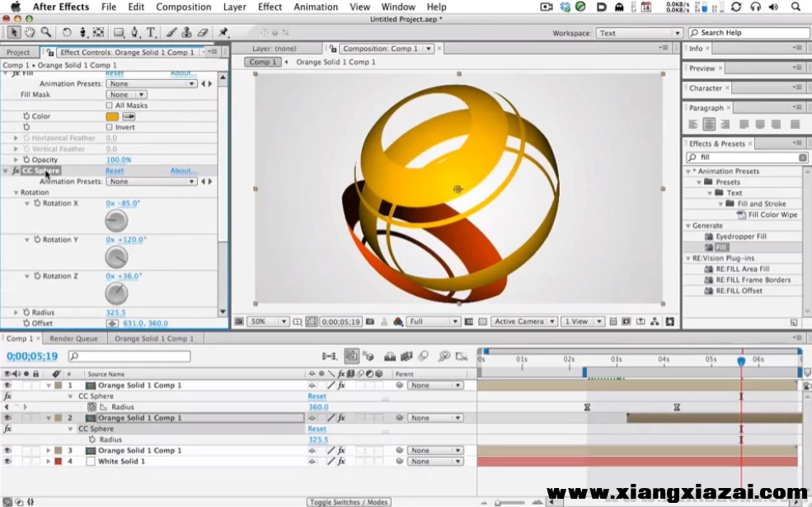Toggle the Opacity stopwatch in Effect Controls

26,160
